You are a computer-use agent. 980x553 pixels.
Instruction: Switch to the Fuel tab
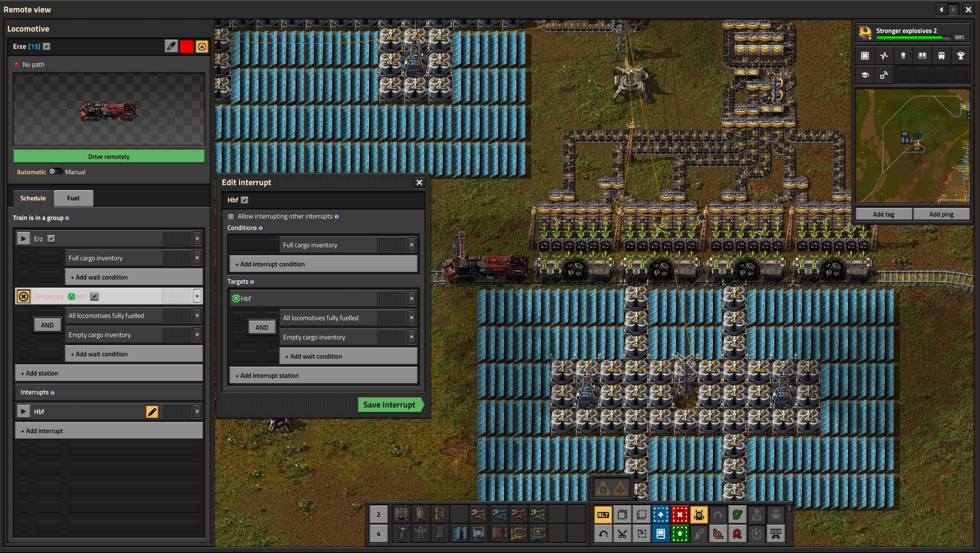click(73, 198)
